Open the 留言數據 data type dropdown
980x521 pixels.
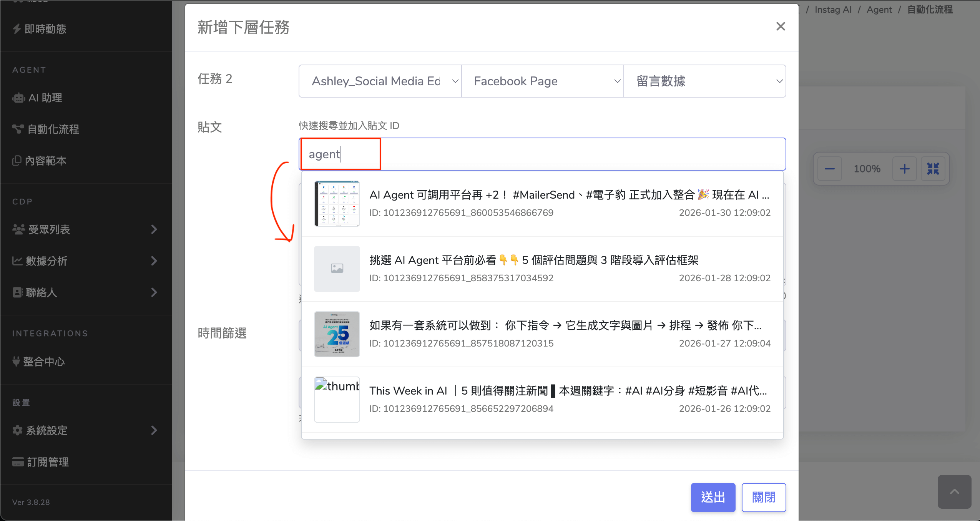[x=704, y=81]
